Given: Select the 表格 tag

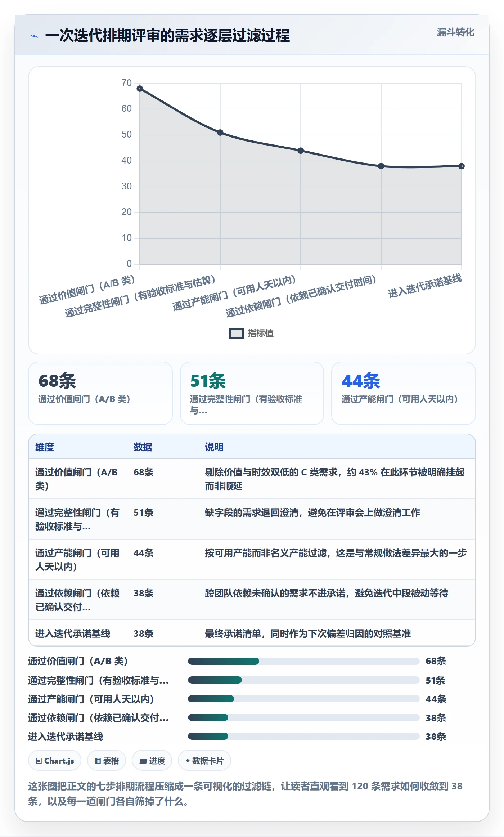Looking at the screenshot, I should 107,761.
